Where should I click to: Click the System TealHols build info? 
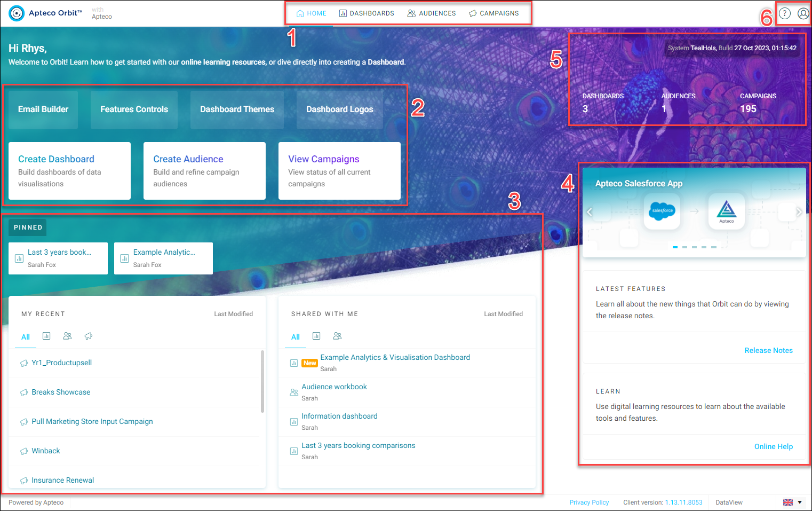pyautogui.click(x=732, y=48)
